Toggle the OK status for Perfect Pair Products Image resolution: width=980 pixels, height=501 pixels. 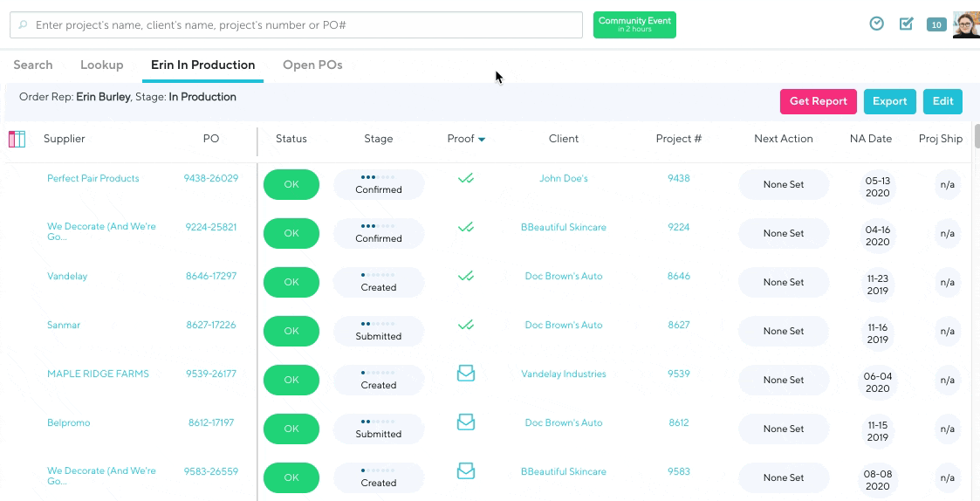click(x=291, y=184)
